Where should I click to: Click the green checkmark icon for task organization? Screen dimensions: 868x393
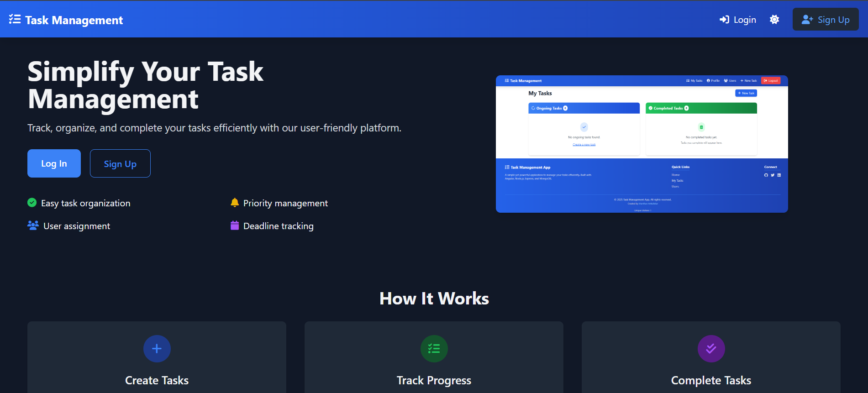click(32, 202)
